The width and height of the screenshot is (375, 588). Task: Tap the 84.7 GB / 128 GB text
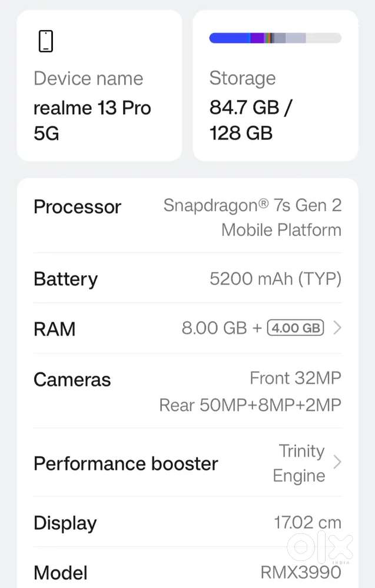(251, 120)
